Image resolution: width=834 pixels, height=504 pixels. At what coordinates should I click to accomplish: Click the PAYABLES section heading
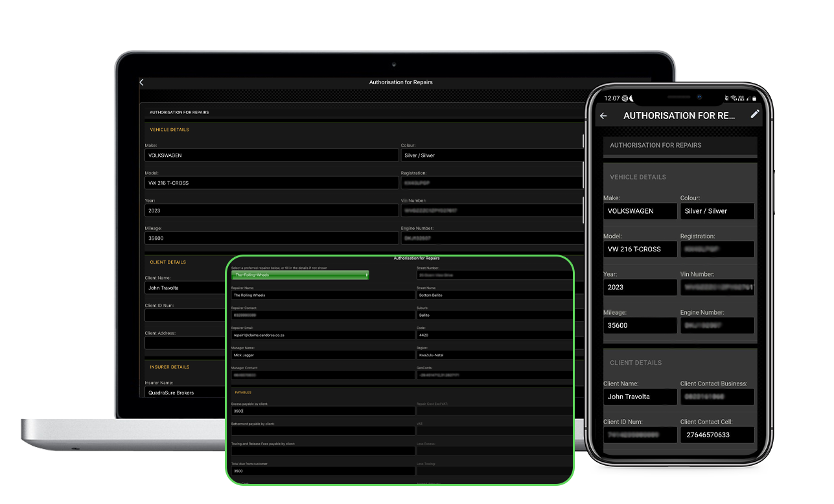point(243,392)
